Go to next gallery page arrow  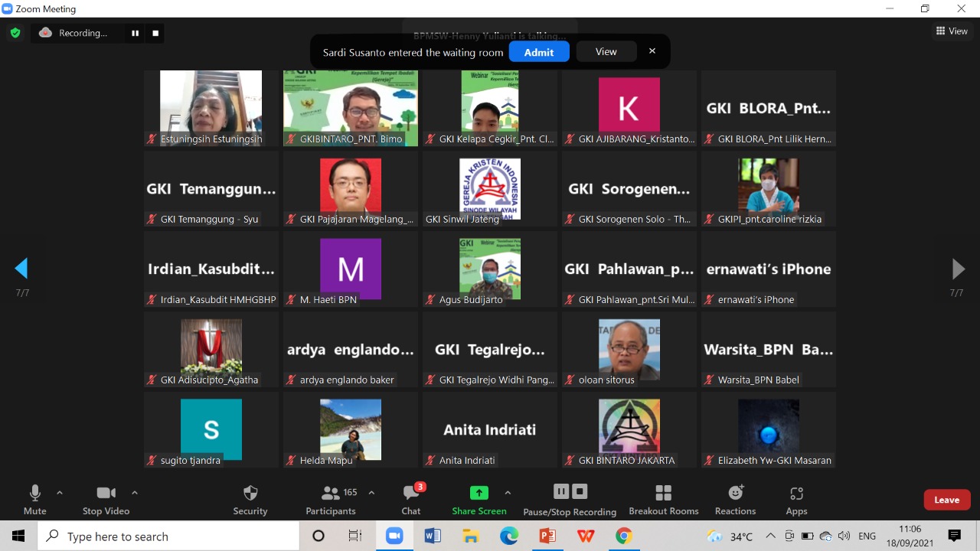coord(958,269)
